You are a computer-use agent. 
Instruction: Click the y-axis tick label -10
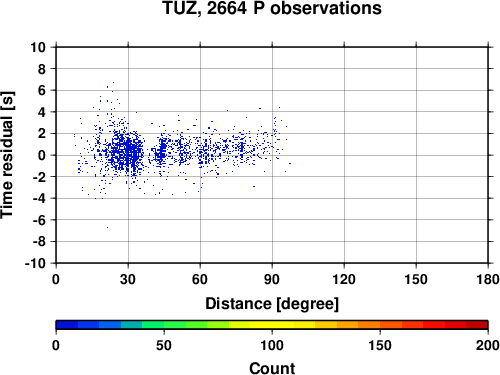[35, 263]
